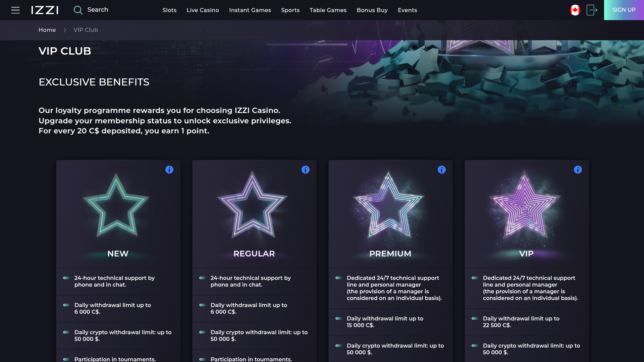Show info for the NEW status card

[x=169, y=170]
